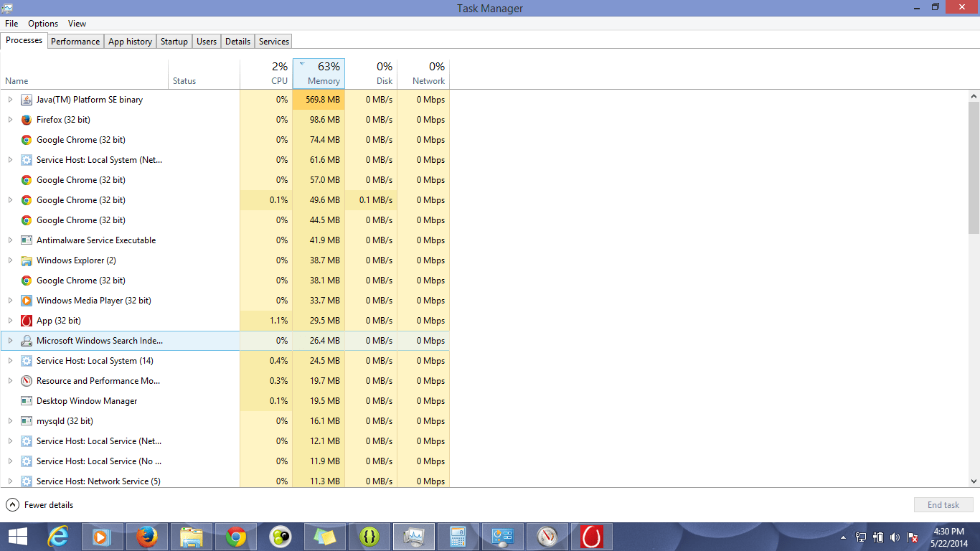Open Sticky Notes on the taskbar

(x=325, y=537)
